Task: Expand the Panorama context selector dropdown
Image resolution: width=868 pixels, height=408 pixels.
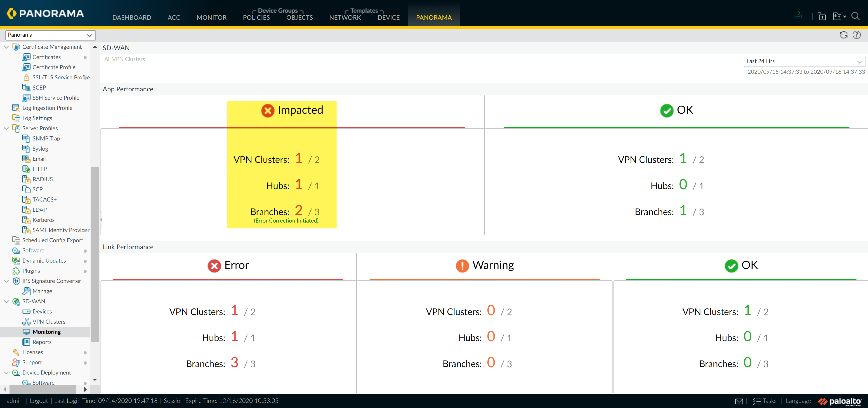Action: 89,35
